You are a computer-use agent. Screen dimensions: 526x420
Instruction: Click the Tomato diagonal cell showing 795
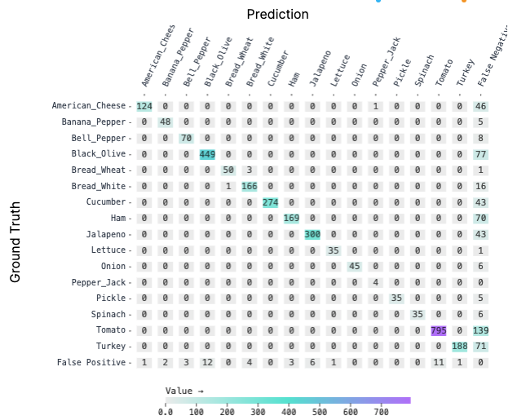click(439, 330)
